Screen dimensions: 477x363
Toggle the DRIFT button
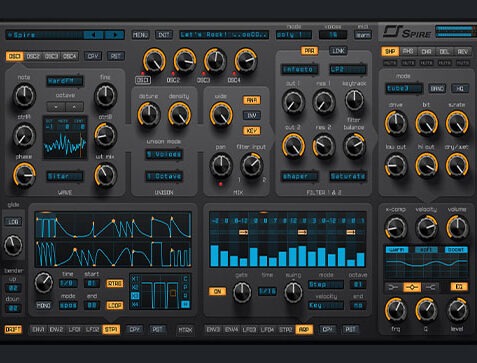[x=13, y=330]
